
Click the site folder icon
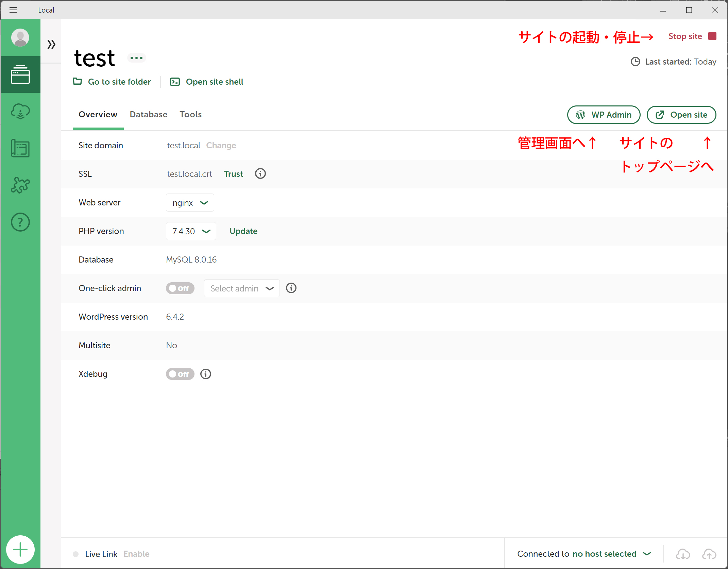(78, 81)
